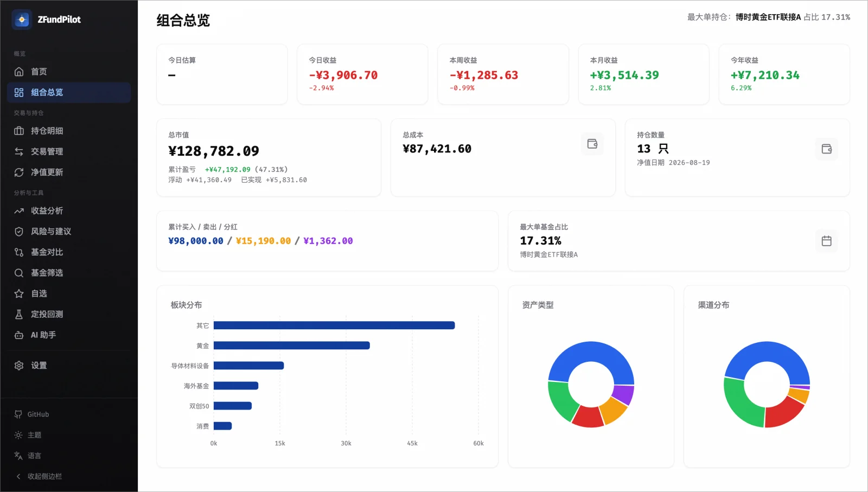This screenshot has width=868, height=492.
Task: Click the 消费 bar in the chart
Action: coord(223,426)
